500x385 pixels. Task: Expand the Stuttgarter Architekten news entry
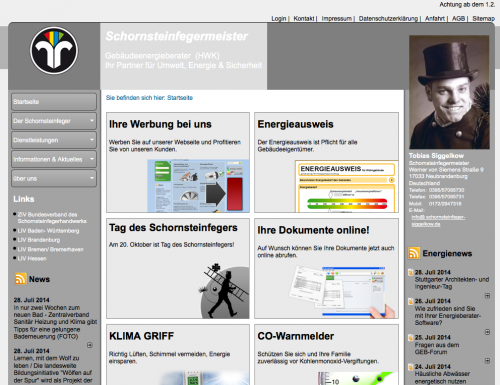pyautogui.click(x=487, y=296)
